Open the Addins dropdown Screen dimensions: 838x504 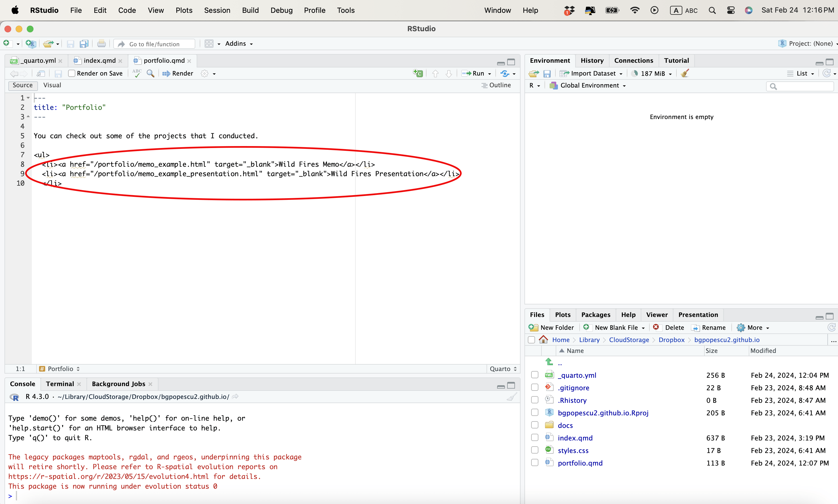click(x=239, y=44)
